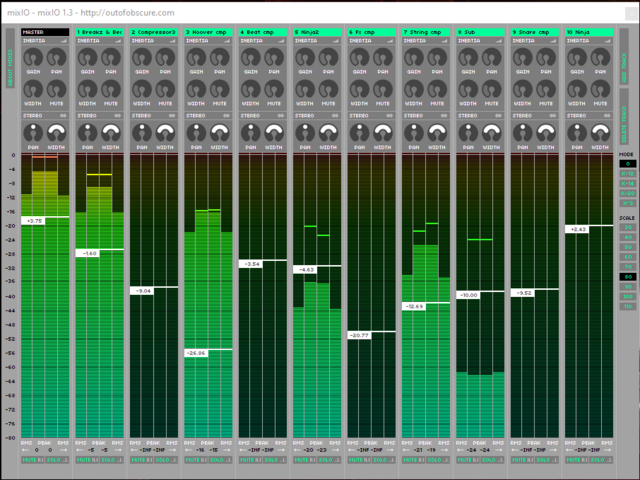Turn inertia Pan knob on Hoover cmp
The width and height of the screenshot is (640, 480).
(220, 58)
